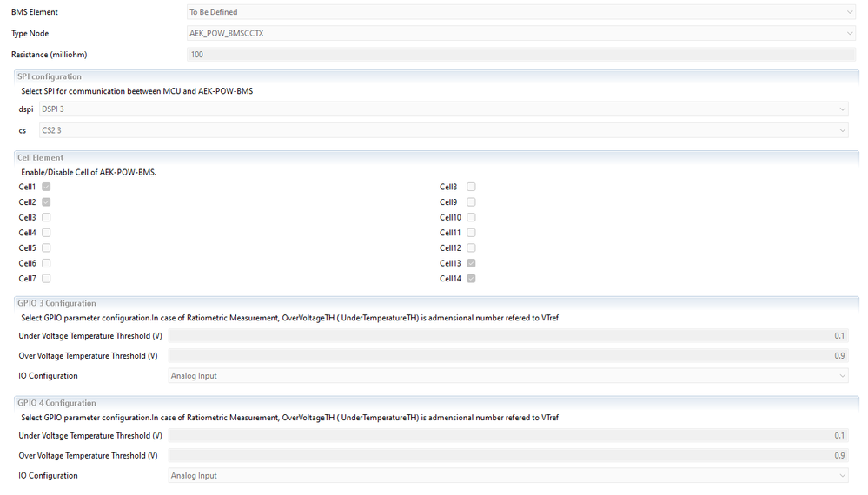Toggle the Cell14 checkbox

tap(471, 279)
